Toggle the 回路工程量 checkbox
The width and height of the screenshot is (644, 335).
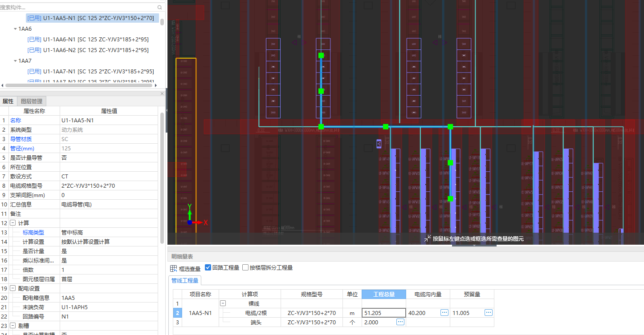point(208,267)
